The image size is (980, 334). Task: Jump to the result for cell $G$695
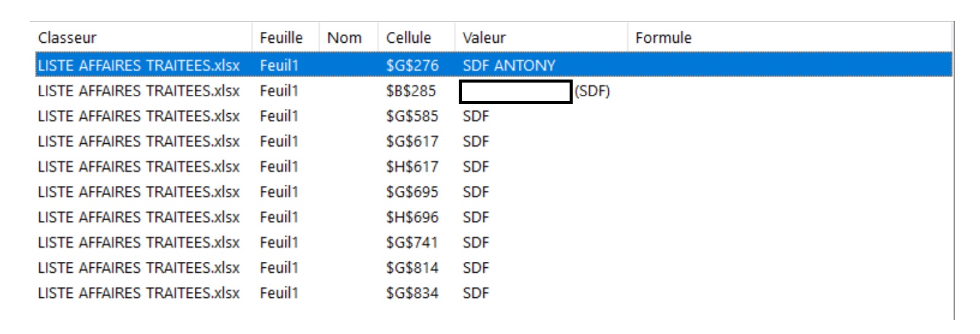click(412, 192)
